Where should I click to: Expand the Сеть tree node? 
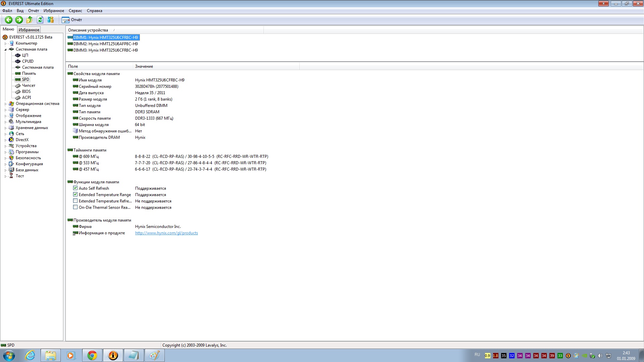point(5,134)
